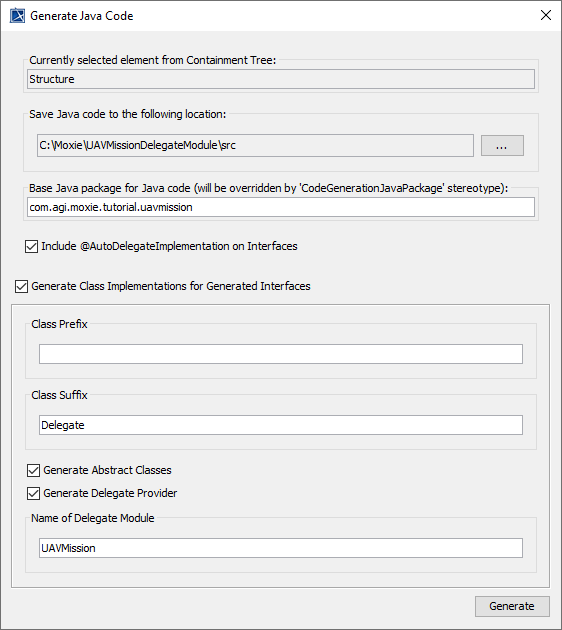Open the folder browser with the ellipsis button
The image size is (562, 630).
pos(502,145)
